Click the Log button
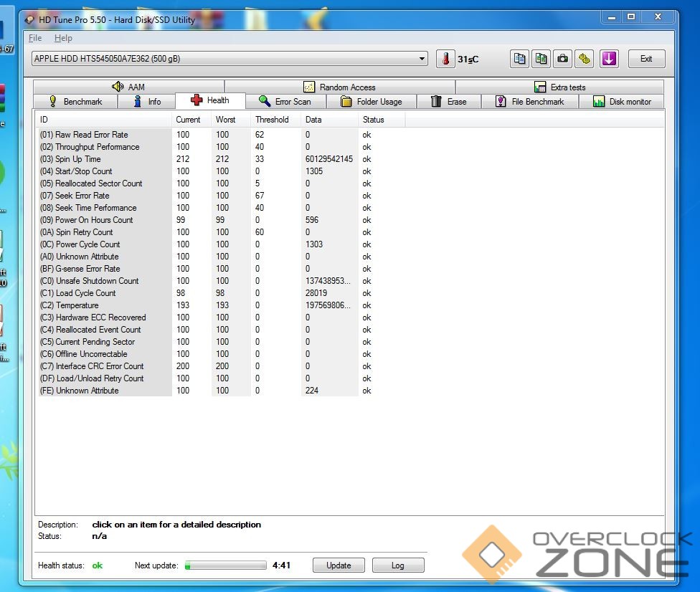This screenshot has height=592, width=700. [398, 565]
